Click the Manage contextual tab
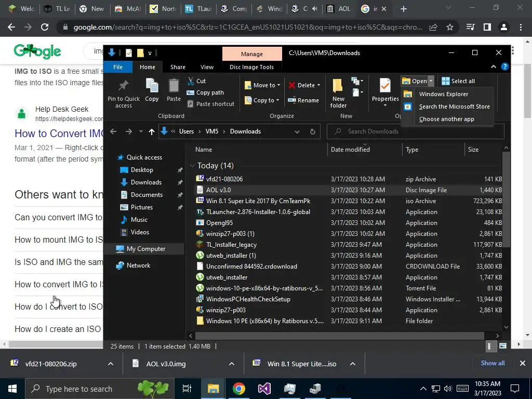 [x=252, y=54]
